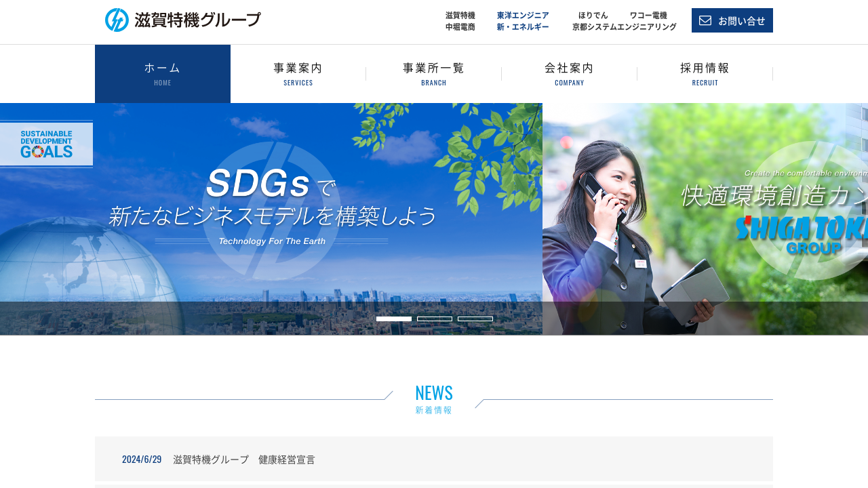Jump to the third carousel slide indicator
Screen dimensions: 868x488
pyautogui.click(x=475, y=319)
